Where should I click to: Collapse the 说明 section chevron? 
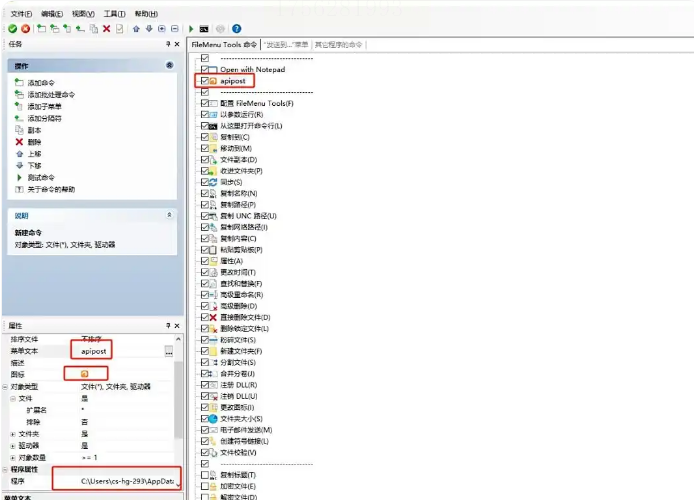click(x=169, y=215)
